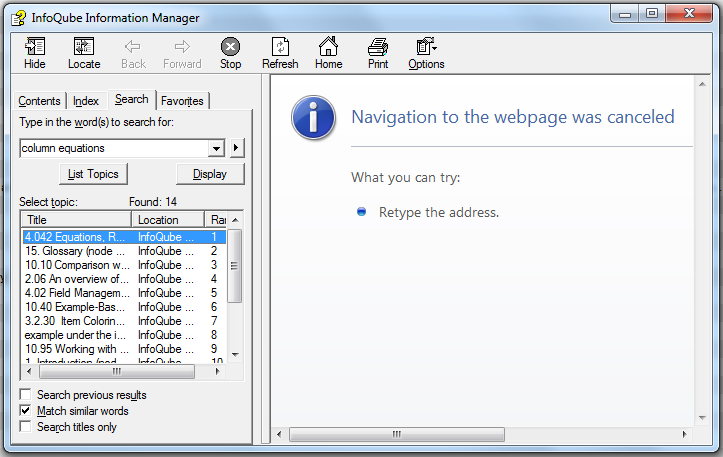Click the Locate toolbar icon
The height and width of the screenshot is (457, 723).
pos(84,53)
